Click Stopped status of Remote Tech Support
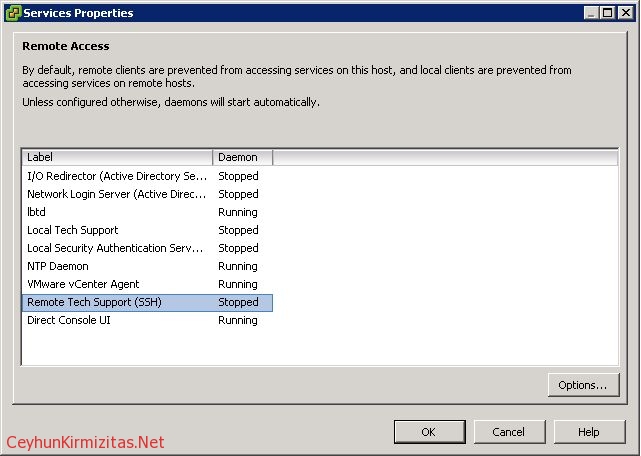Screen dimensions: 641x456 238,302
